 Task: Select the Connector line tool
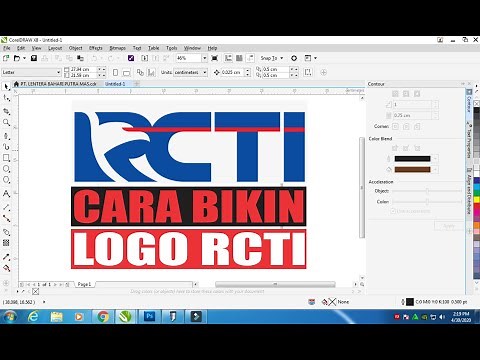pyautogui.click(x=6, y=218)
